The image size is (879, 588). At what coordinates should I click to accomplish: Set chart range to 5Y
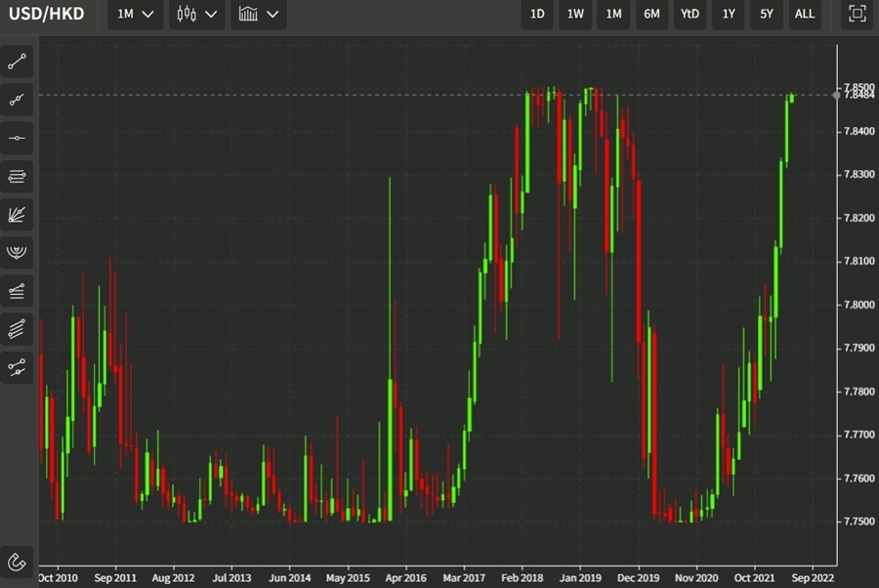click(767, 14)
